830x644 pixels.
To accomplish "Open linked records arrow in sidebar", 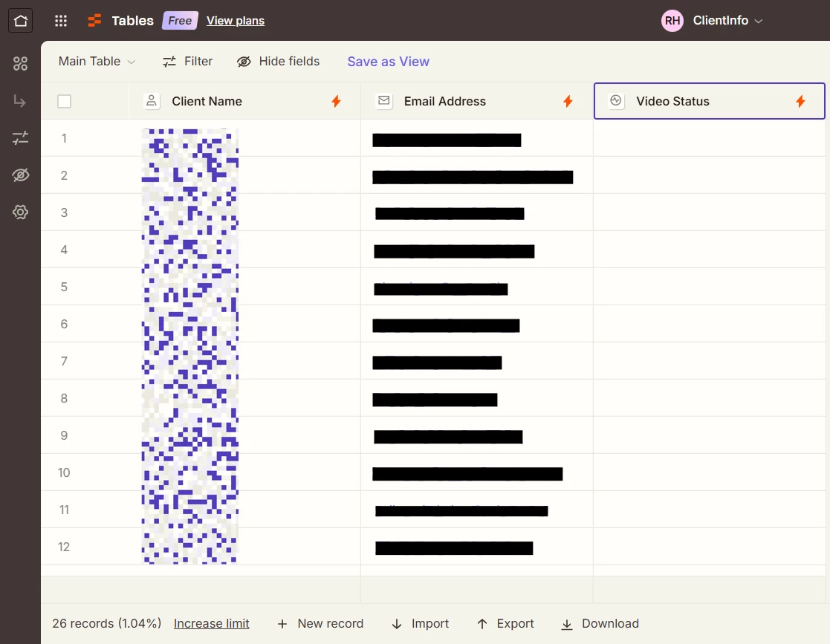I will pyautogui.click(x=20, y=100).
